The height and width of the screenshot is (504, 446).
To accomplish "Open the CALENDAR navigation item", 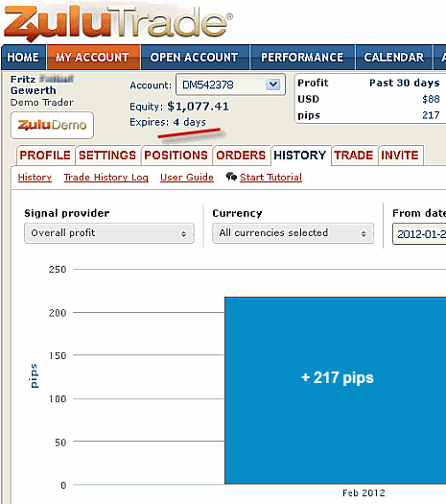I will coord(394,58).
